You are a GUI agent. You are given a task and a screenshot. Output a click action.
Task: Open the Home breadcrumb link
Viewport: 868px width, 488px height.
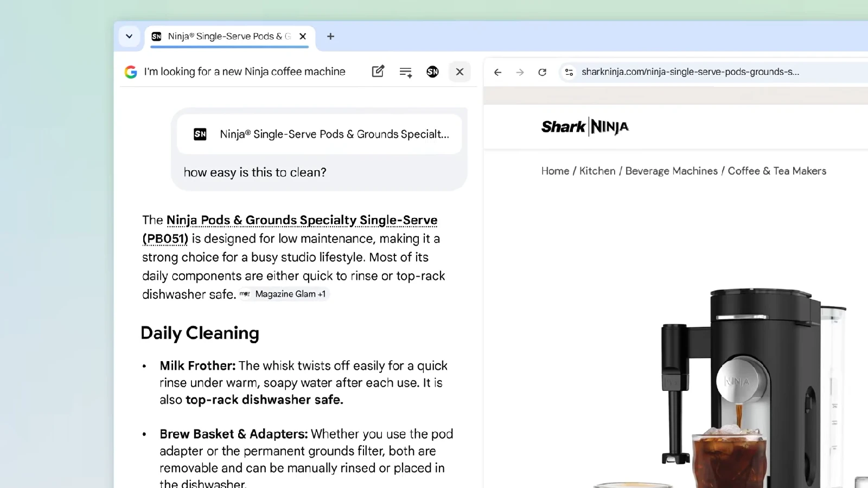[555, 171]
